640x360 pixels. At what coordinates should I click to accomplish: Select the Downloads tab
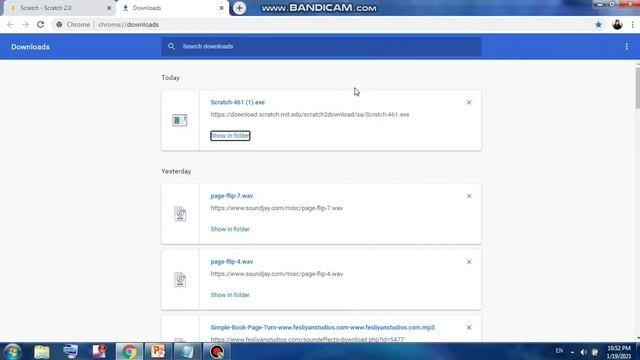click(172, 8)
